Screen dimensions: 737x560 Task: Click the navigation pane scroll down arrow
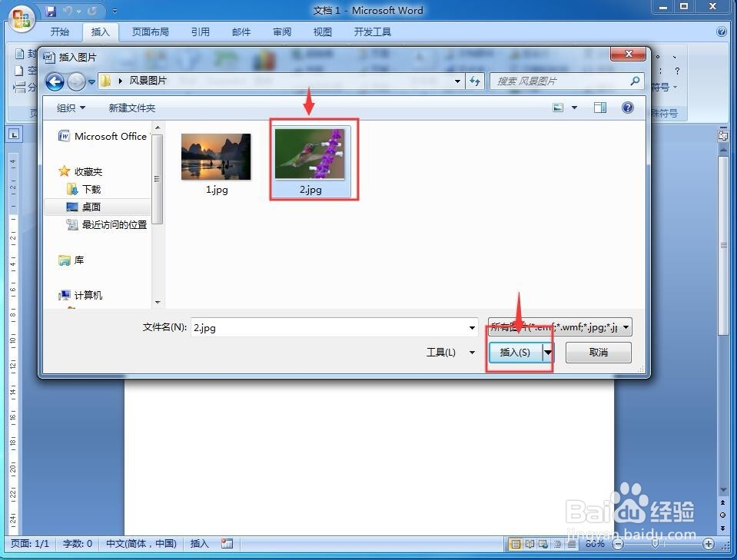[158, 302]
